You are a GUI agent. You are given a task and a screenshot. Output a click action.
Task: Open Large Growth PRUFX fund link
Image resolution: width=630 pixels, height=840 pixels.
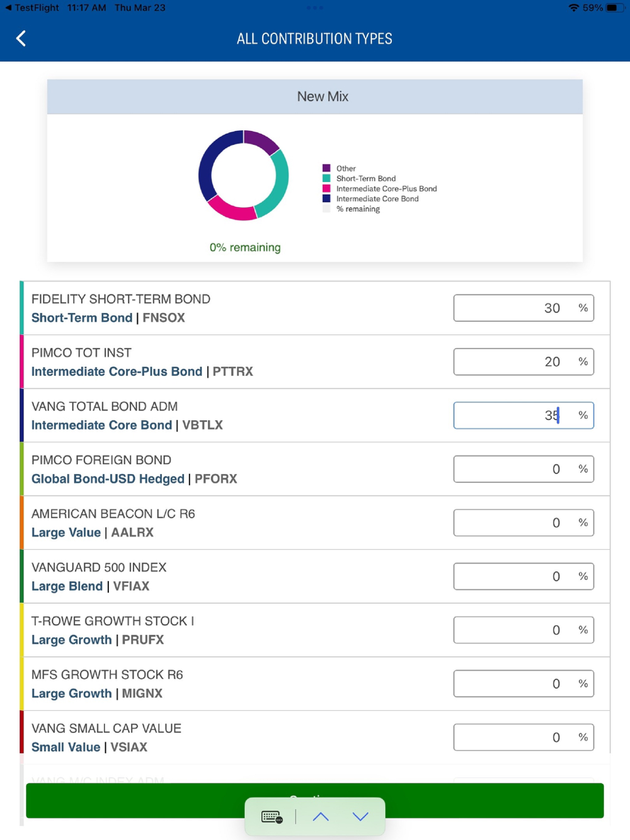[x=98, y=640]
